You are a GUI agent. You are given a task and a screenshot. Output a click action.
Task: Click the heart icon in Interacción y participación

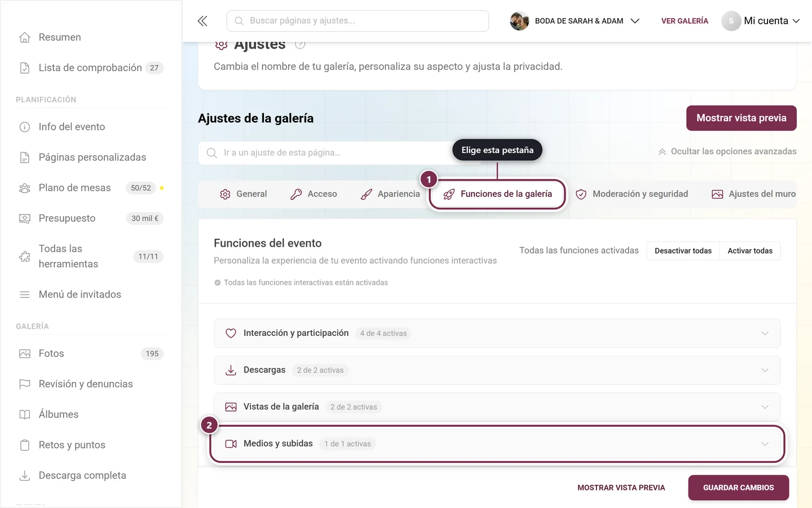click(231, 334)
